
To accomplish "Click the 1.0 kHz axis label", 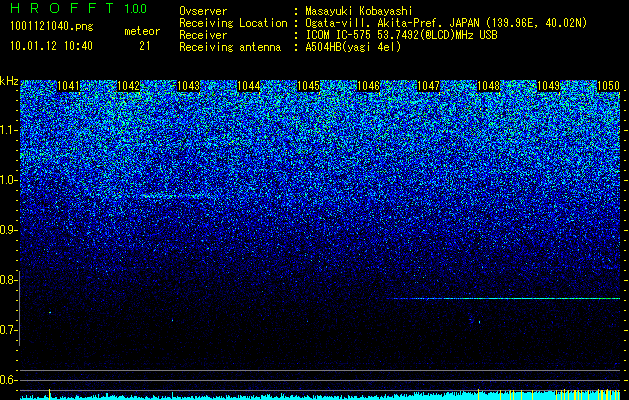I will click(7, 181).
